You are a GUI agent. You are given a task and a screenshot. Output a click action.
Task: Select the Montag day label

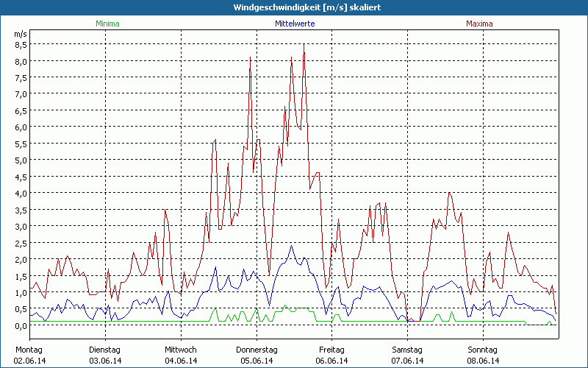(29, 350)
